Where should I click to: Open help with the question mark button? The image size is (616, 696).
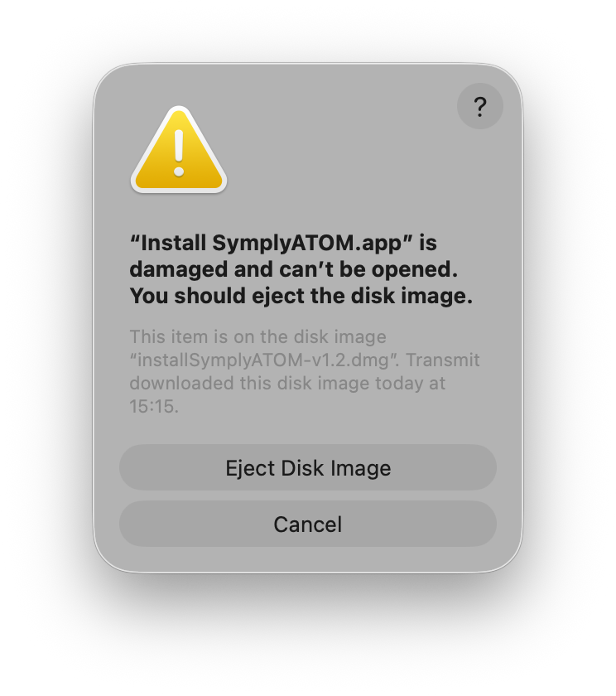tap(480, 106)
